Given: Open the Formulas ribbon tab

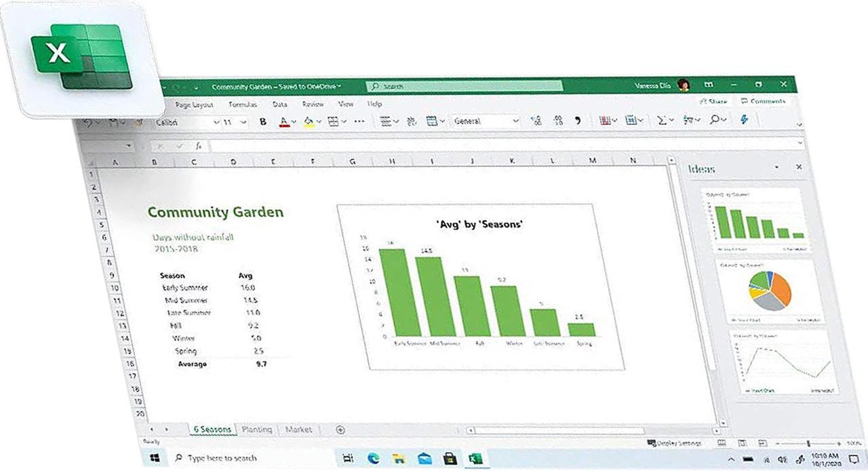Looking at the screenshot, I should 242,105.
